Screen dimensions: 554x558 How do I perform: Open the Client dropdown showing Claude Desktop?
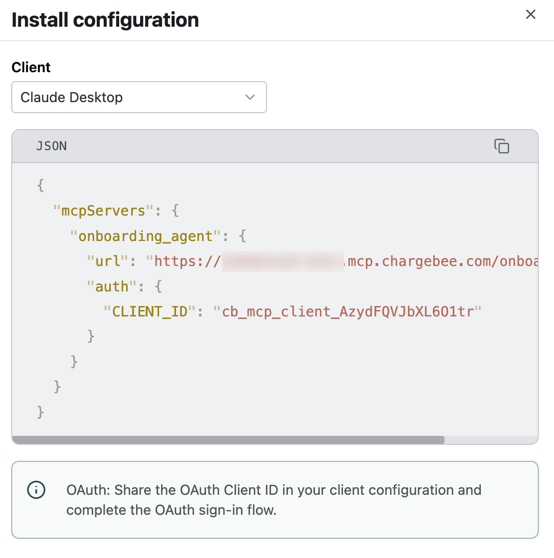pyautogui.click(x=139, y=97)
